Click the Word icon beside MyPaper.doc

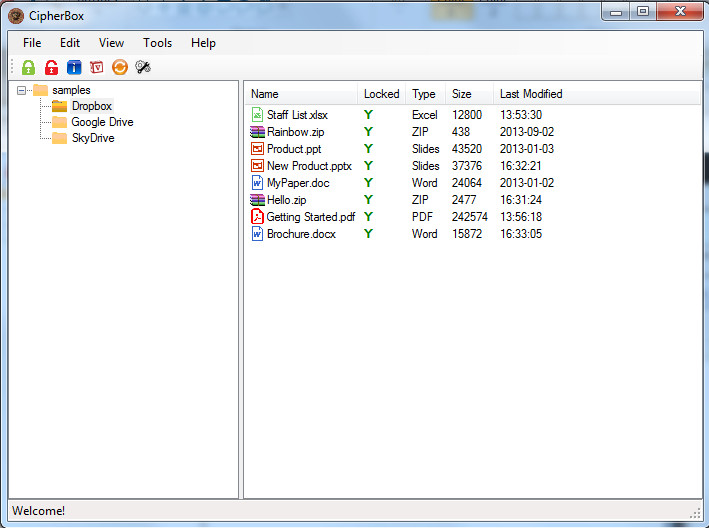pos(257,183)
